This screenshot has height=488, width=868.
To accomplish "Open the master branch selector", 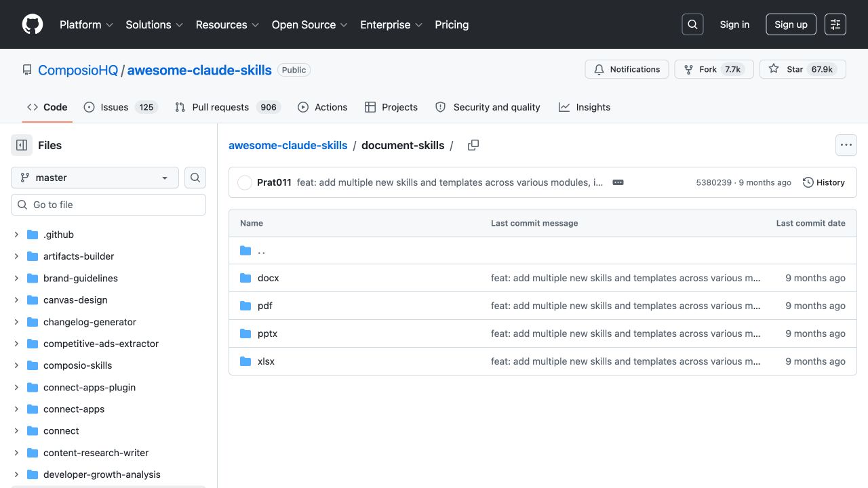I will [x=95, y=178].
